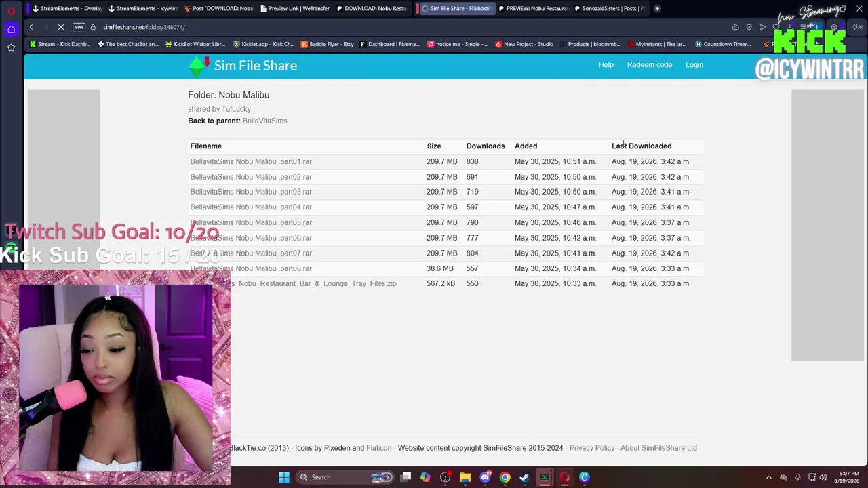Open the Privacy Policy footer link
This screenshot has height=488, width=868.
coord(592,448)
